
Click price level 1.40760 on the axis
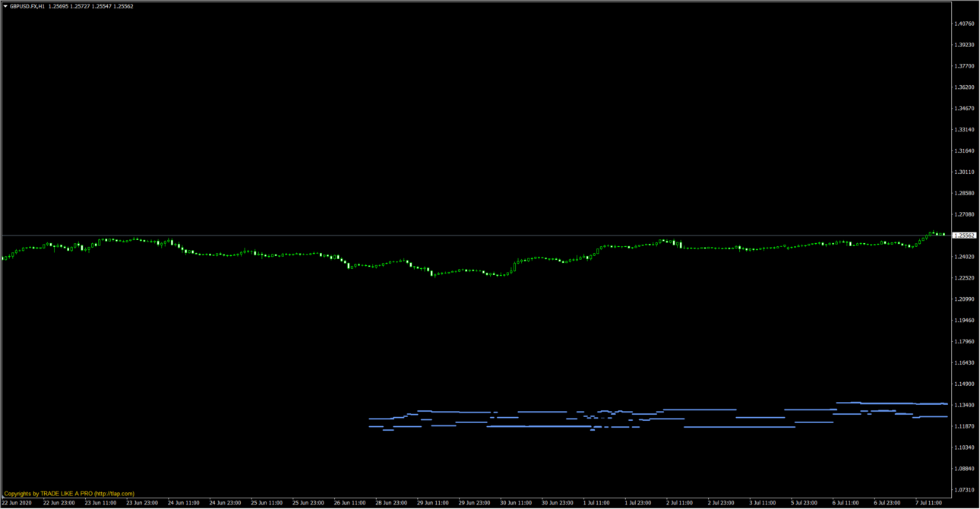click(965, 24)
